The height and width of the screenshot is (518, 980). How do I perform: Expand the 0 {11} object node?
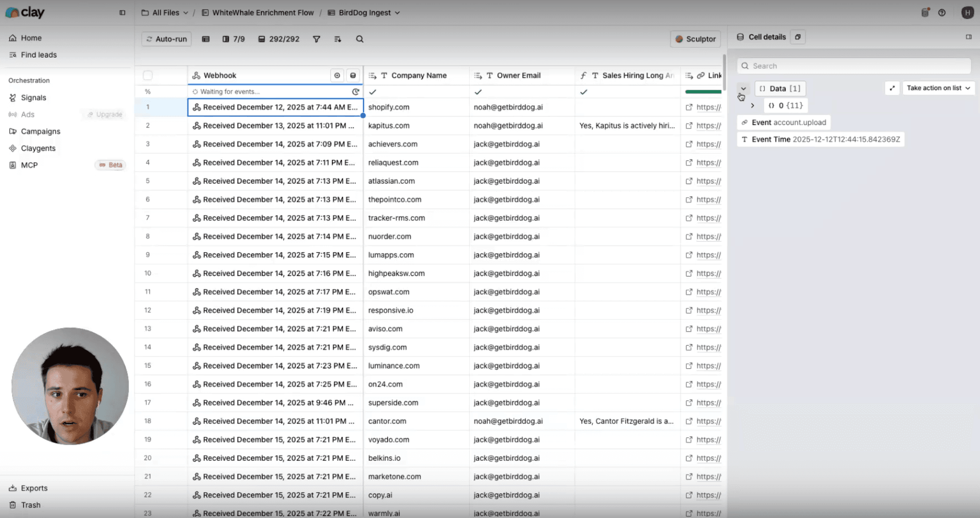coord(753,106)
